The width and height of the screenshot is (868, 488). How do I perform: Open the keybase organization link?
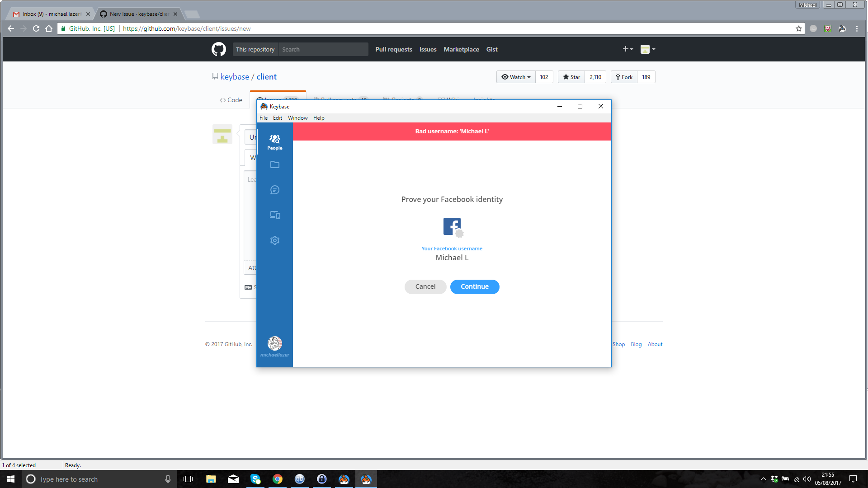click(235, 77)
